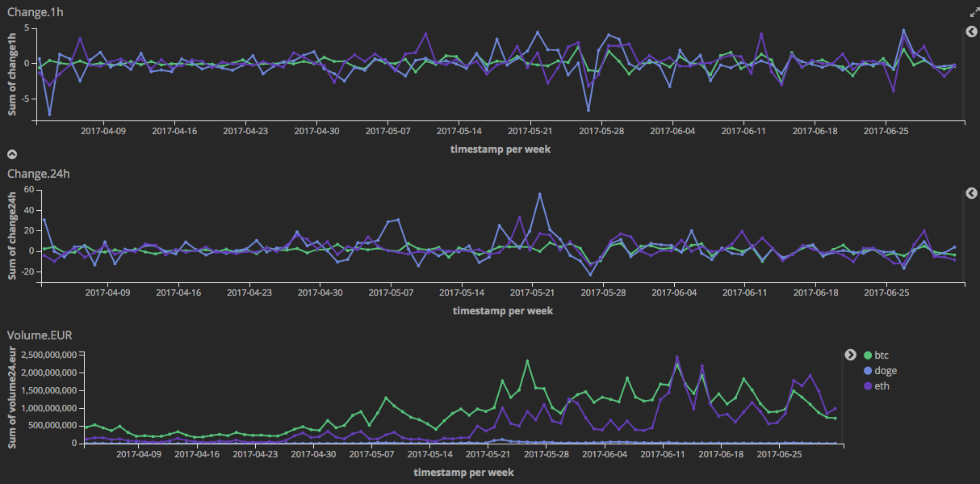Click the 2017-05-21 tick in Change.1h chart
Image resolution: width=980 pixels, height=484 pixels.
(530, 130)
